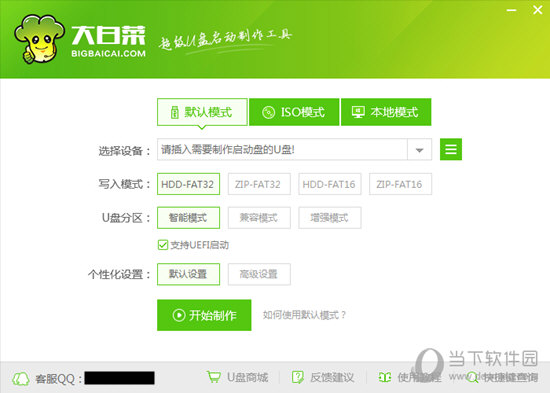Open the U盘商城 link

coord(247,378)
